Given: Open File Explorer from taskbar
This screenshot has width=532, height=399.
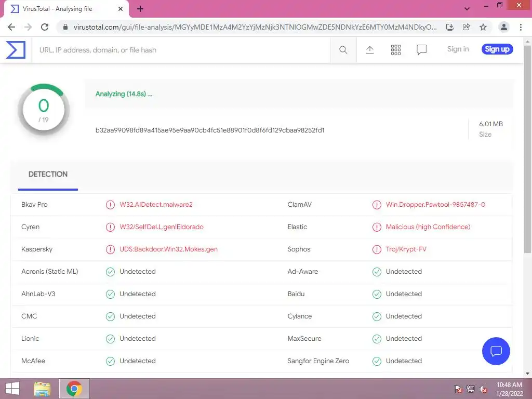Looking at the screenshot, I should (x=42, y=389).
